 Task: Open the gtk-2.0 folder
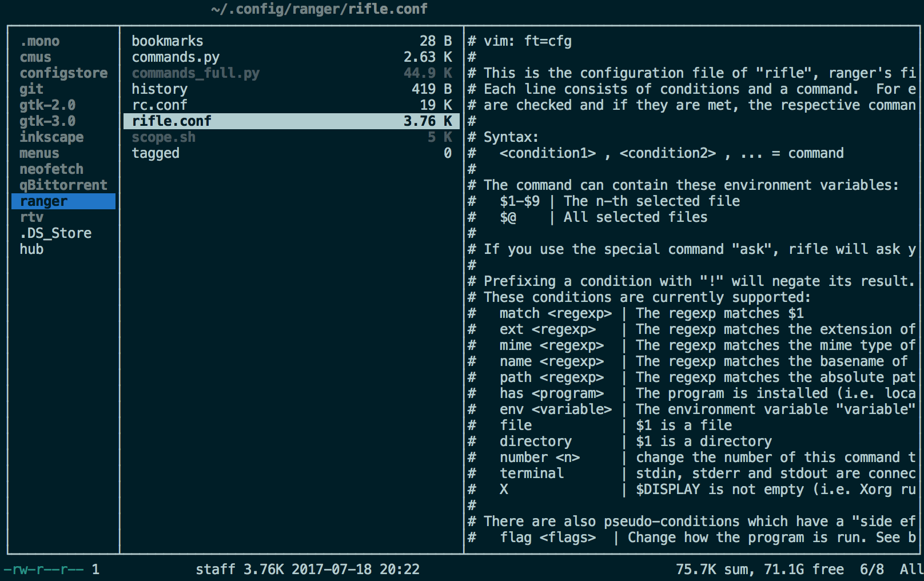click(47, 105)
